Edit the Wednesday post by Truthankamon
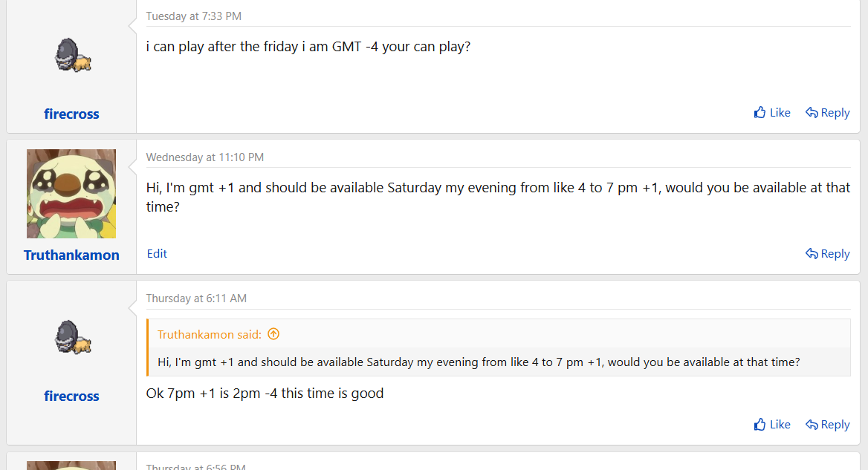 (x=157, y=253)
